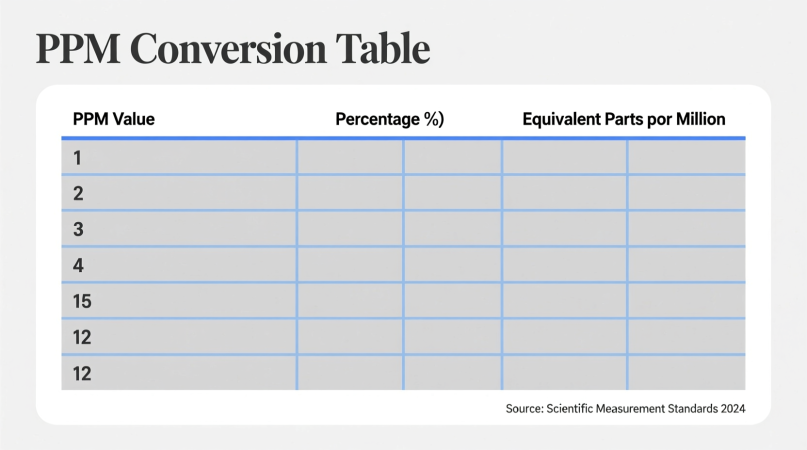Select last empty cell in the bottom row

click(x=686, y=373)
